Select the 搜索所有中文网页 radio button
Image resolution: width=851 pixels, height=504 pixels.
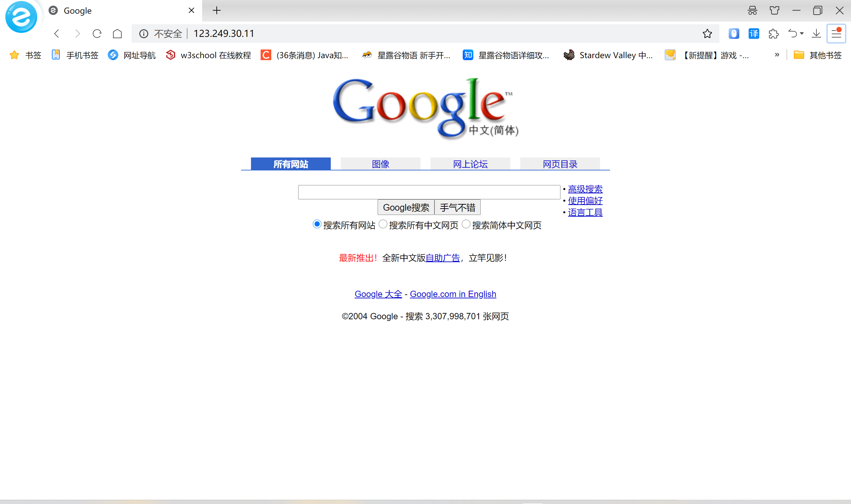pyautogui.click(x=383, y=224)
